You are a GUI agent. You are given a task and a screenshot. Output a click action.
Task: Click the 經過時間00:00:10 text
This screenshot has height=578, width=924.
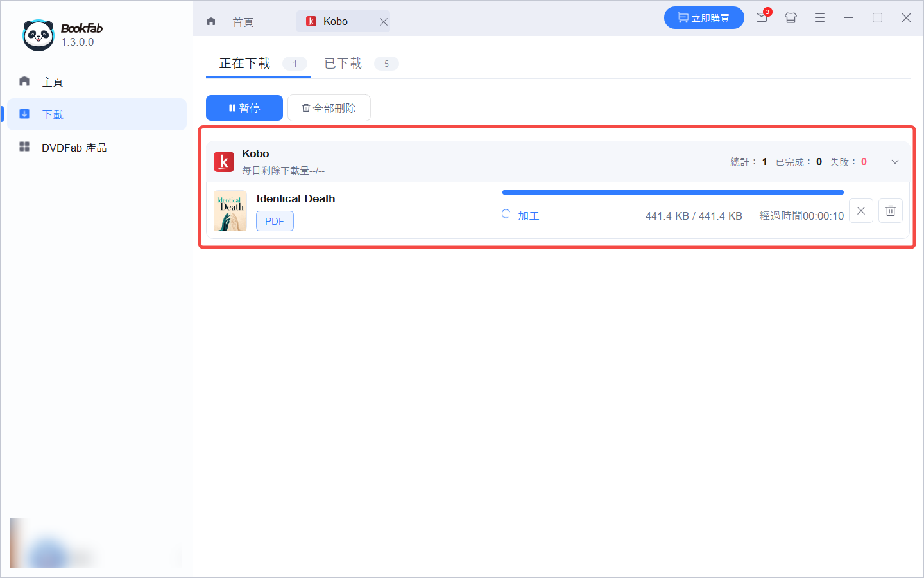point(802,216)
